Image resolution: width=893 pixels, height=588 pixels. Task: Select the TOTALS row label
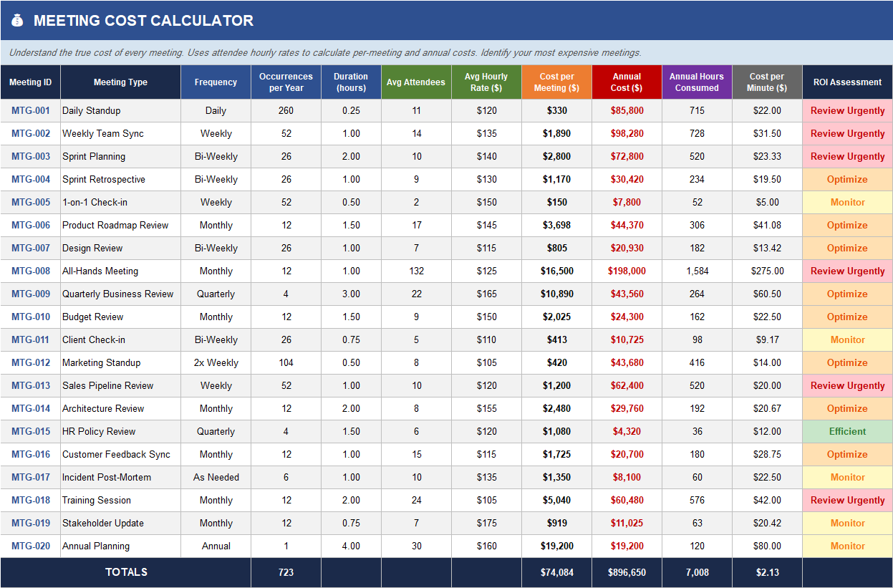click(125, 572)
